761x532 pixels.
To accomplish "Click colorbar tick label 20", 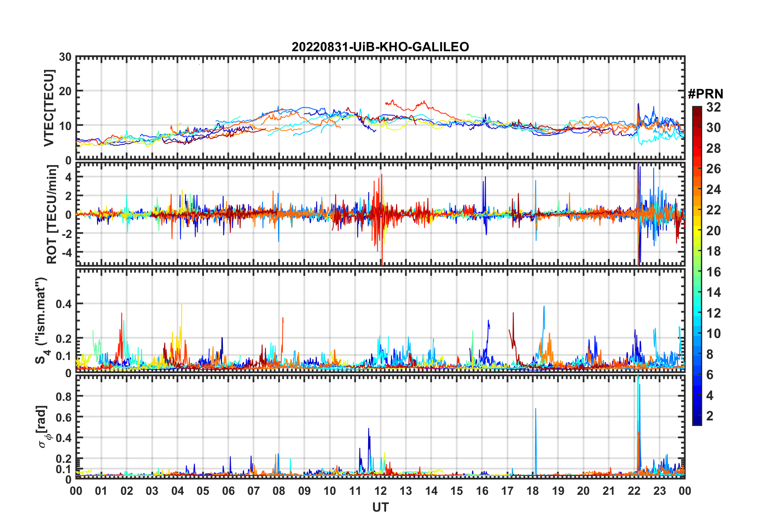I will point(713,231).
